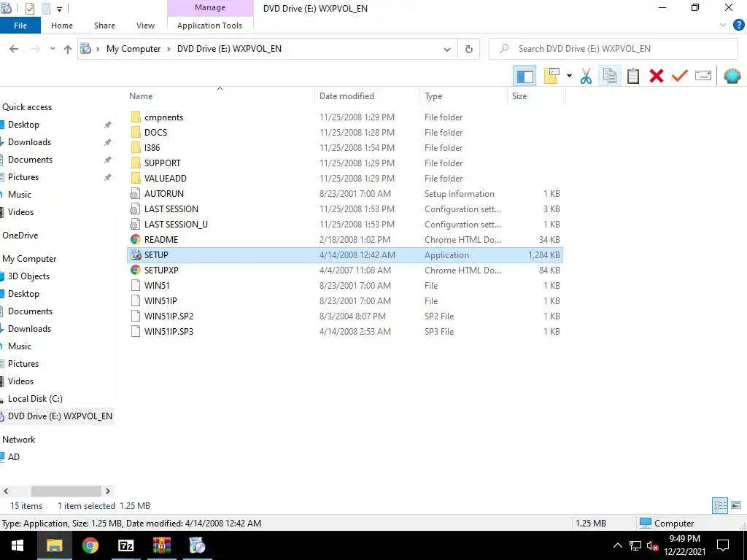Expand the ribbon with the chevron

coord(723,26)
